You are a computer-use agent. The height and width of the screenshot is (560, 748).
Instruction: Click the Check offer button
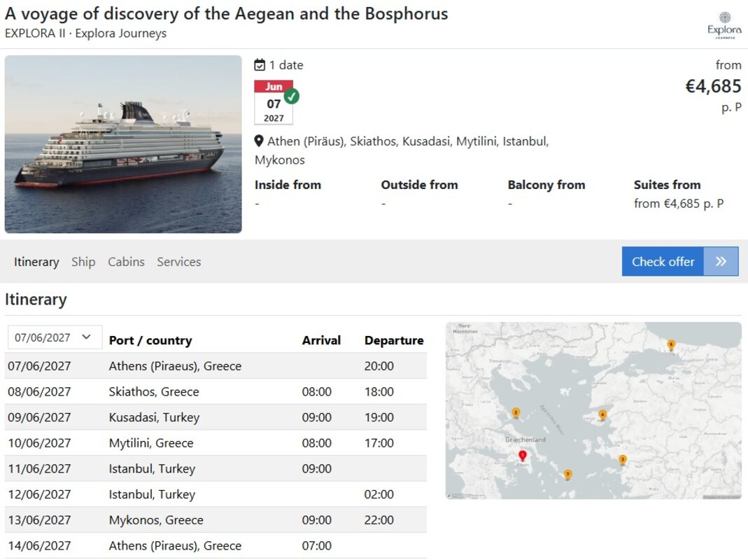click(680, 262)
